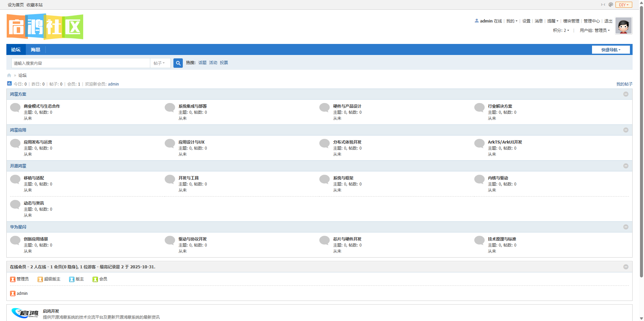Viewport: 644px width, 321px height.
Task: Collapse the 开源鸿蒙 category section
Action: (626, 166)
